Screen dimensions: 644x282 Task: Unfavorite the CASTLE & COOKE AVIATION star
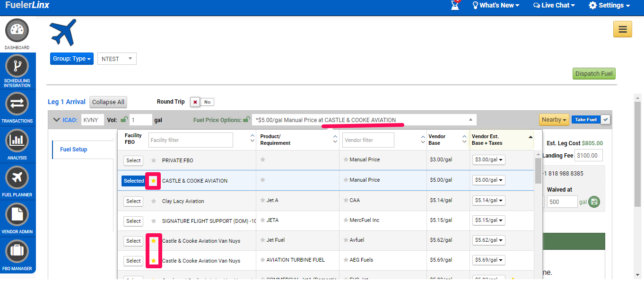coord(153,181)
